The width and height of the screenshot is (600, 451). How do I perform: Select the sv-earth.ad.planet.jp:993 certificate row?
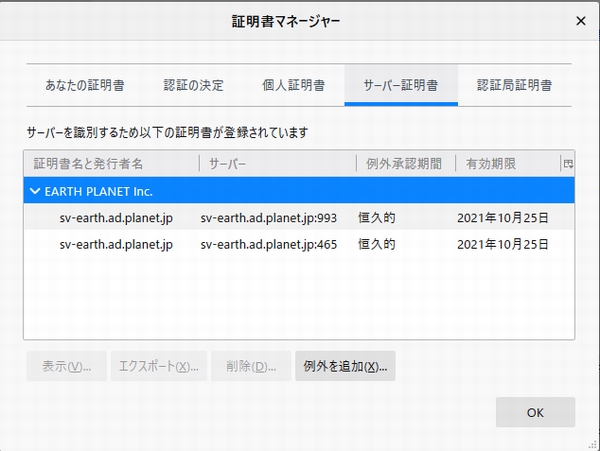tap(299, 218)
